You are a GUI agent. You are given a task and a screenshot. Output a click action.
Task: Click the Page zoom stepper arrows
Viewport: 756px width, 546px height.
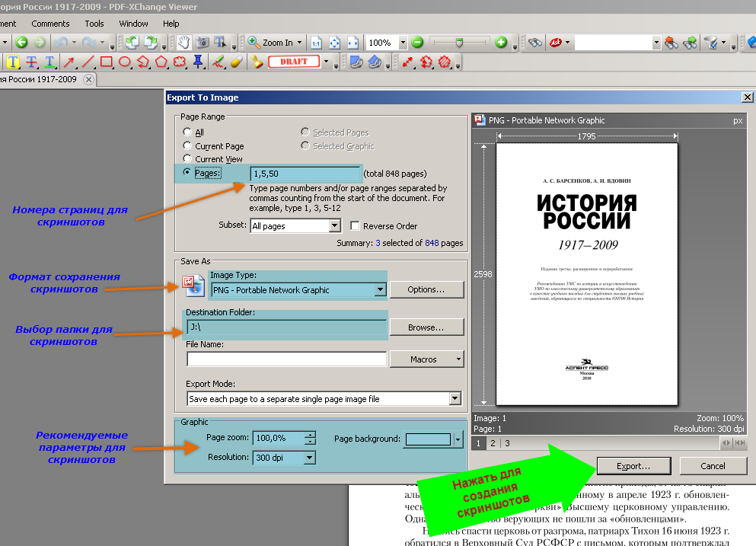(x=310, y=438)
